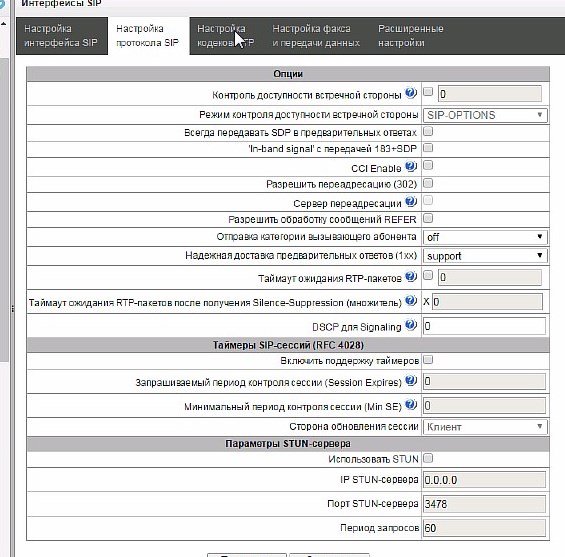565x557 pixels.
Task: Enable Контроль доступности встречной стороны checkbox
Action: (x=428, y=92)
